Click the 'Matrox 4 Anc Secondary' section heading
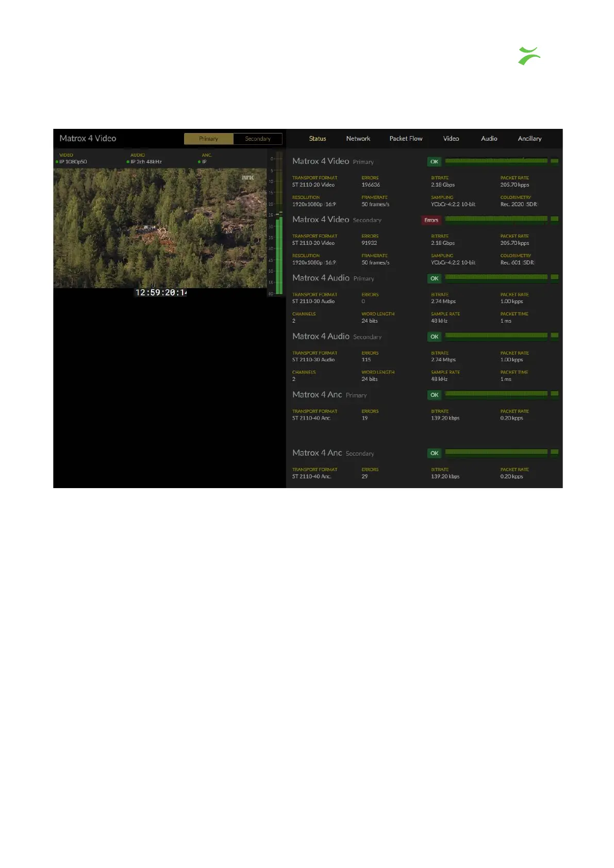Viewport: 614px width, 868px height. 333,453
